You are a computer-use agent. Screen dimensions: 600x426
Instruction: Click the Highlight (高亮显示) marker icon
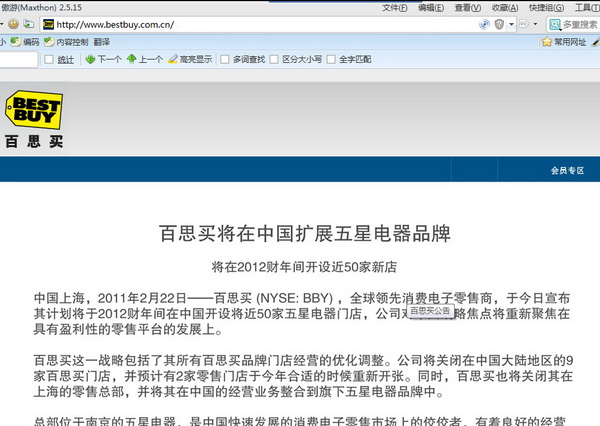coord(173,60)
